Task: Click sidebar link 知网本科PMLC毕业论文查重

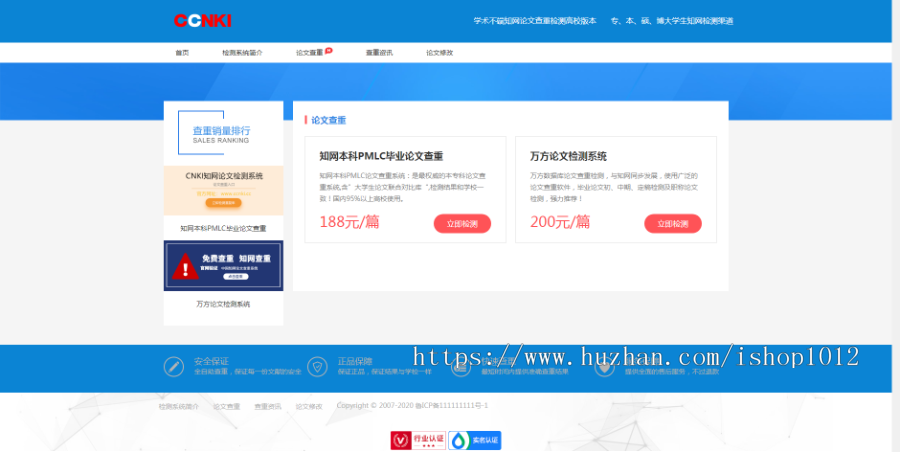Action: (x=223, y=228)
